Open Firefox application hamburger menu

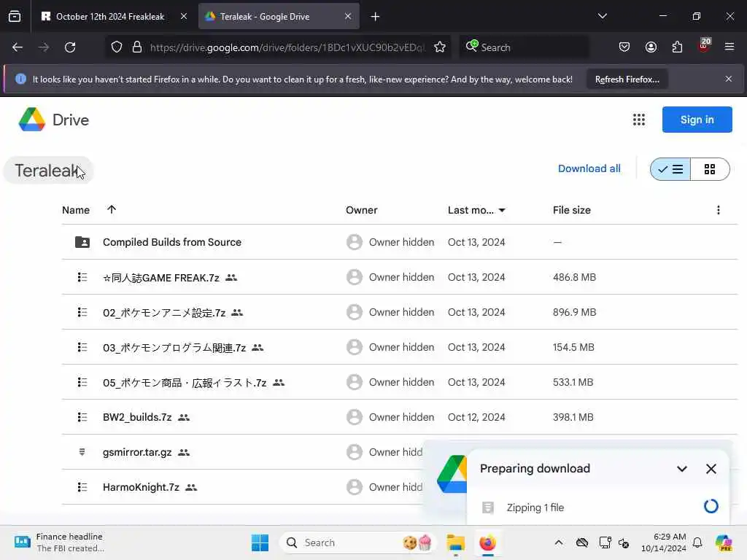tap(729, 47)
